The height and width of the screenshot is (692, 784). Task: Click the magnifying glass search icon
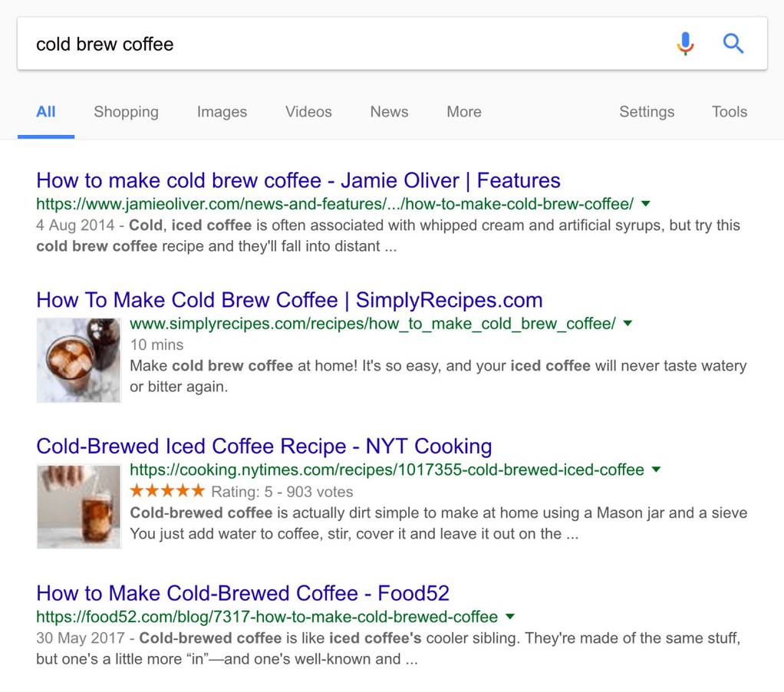point(733,44)
